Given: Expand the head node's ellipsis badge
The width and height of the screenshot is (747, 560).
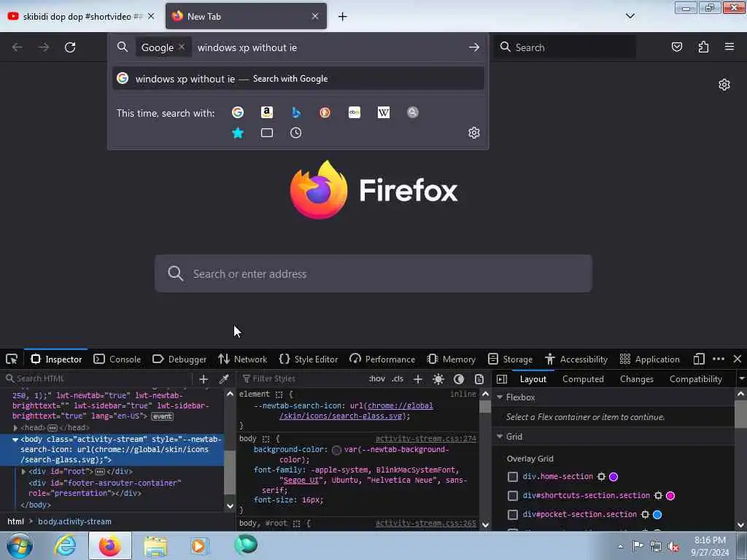Looking at the screenshot, I should pos(53,428).
